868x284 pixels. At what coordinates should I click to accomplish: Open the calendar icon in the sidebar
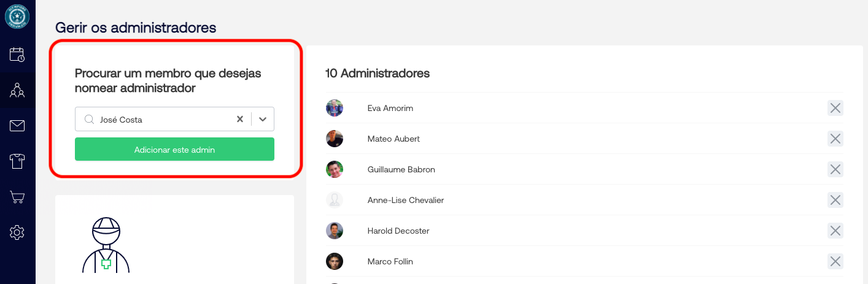pos(17,55)
